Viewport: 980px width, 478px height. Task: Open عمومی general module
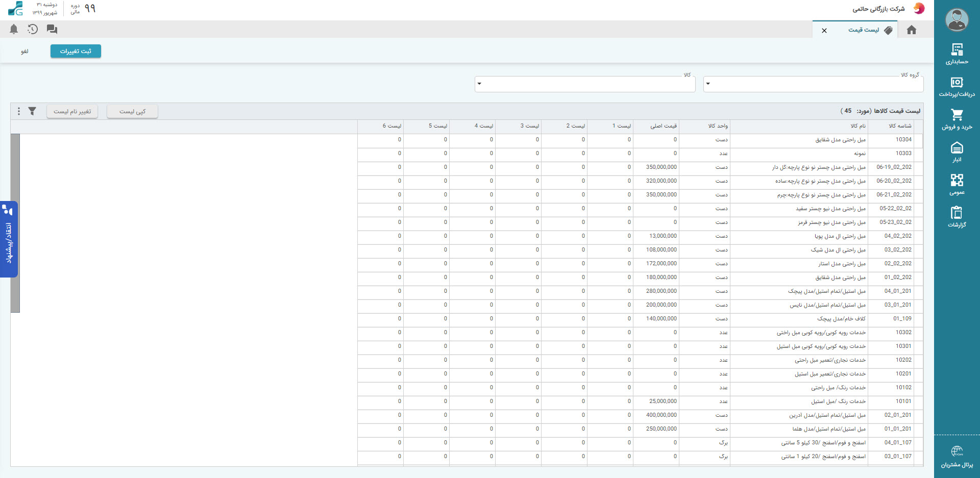957,185
